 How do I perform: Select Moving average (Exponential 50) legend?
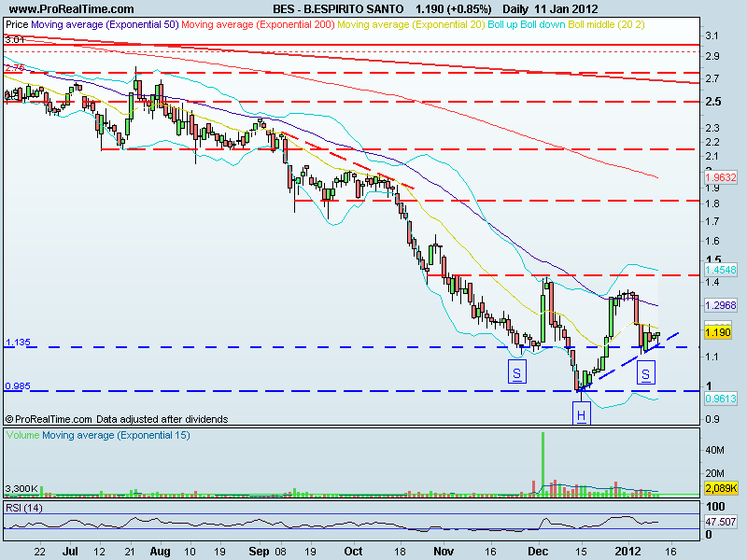click(105, 24)
